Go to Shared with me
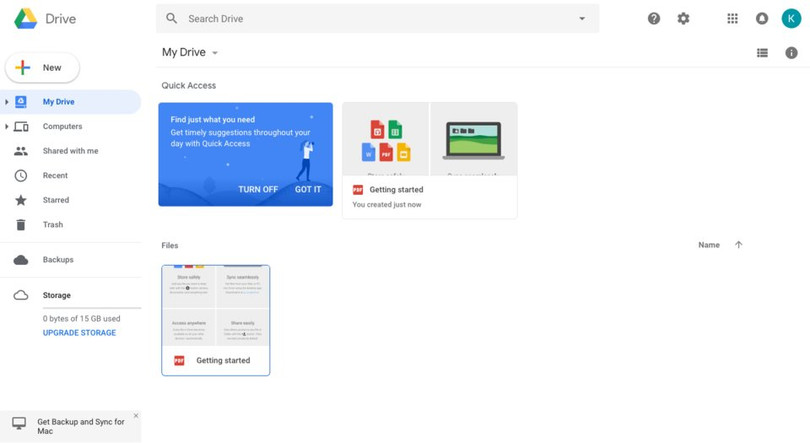This screenshot has width=810, height=443. (x=70, y=151)
